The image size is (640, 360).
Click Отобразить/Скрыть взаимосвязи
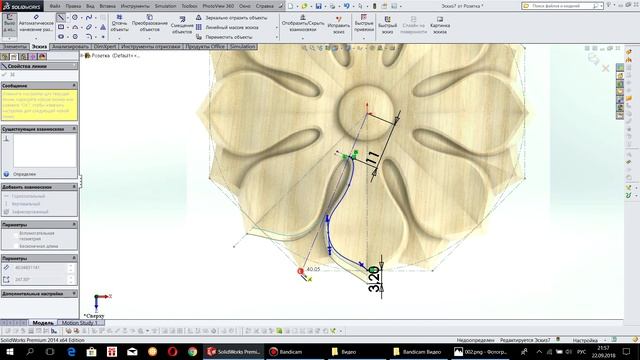302,23
